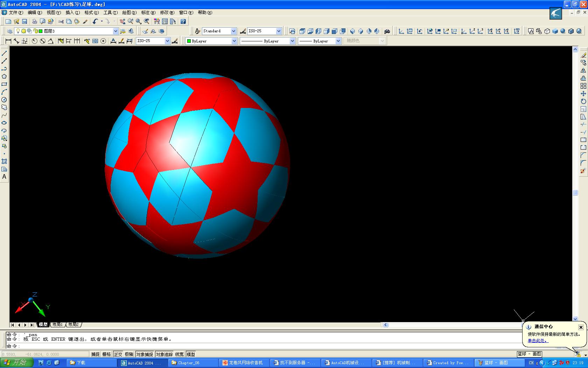
Task: Click the SE Isometric view icon
Action: point(360,31)
